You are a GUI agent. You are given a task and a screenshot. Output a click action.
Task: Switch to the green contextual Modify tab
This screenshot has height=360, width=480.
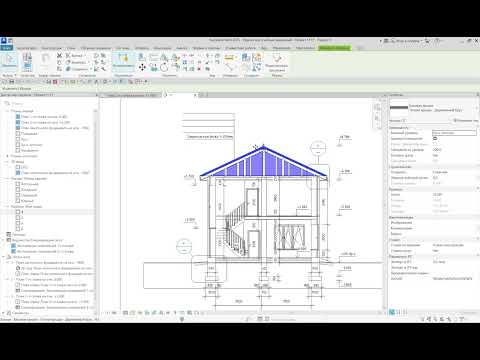334,48
